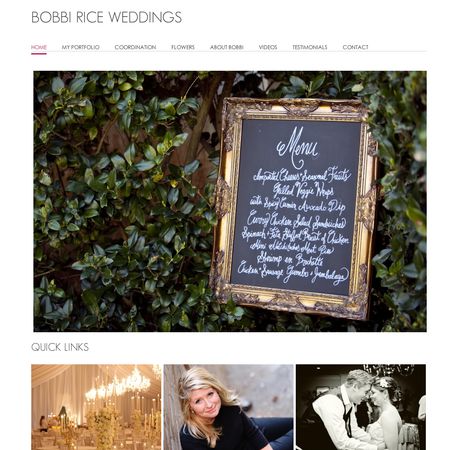Open the chandelier reception tent thumbnail
This screenshot has height=450, width=450.
pyautogui.click(x=96, y=407)
